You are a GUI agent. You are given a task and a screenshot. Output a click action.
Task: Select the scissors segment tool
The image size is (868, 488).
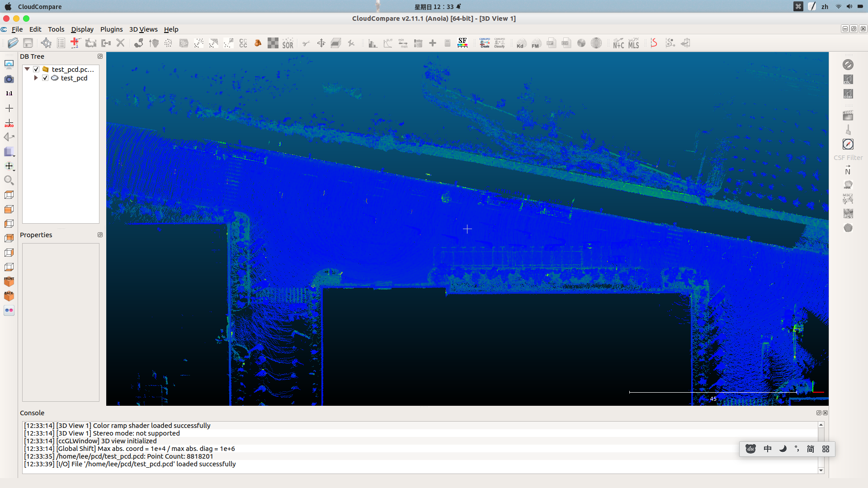tap(306, 43)
